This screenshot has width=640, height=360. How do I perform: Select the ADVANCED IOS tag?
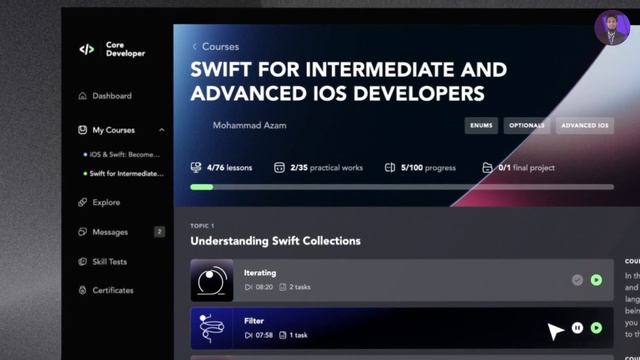584,125
